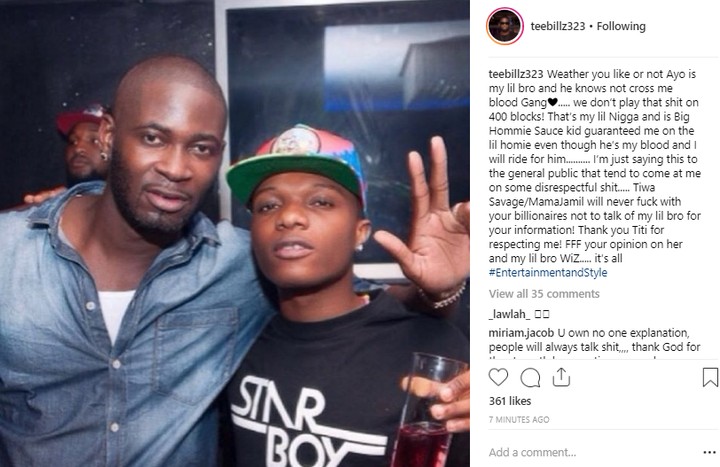Viewport: 720px width, 467px height.
Task: Like the post with the heart icon
Action: 498,377
